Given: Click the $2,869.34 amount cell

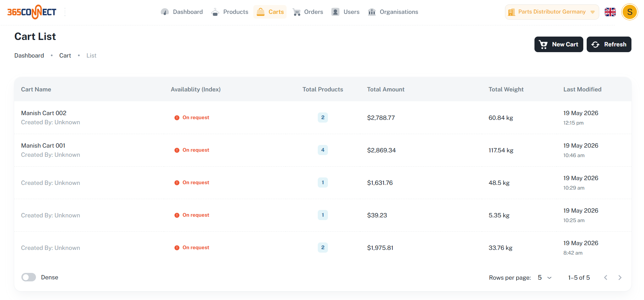Looking at the screenshot, I should click(x=381, y=150).
